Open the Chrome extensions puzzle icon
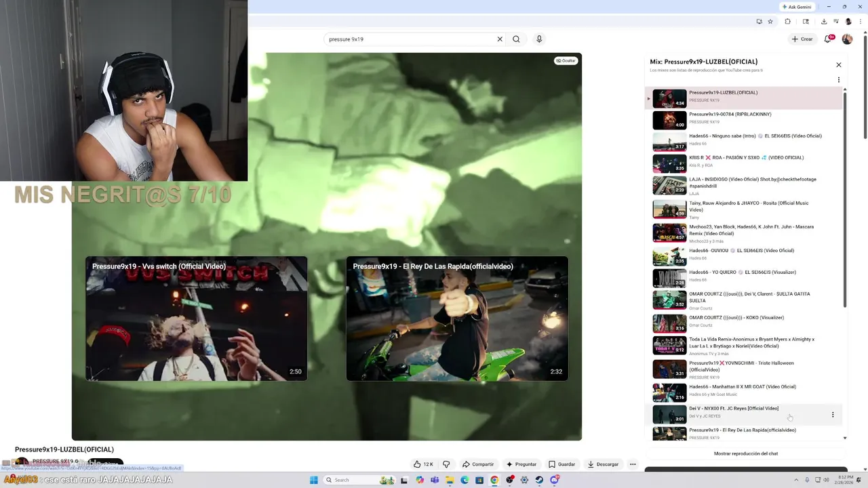The width and height of the screenshot is (868, 488). point(787,22)
